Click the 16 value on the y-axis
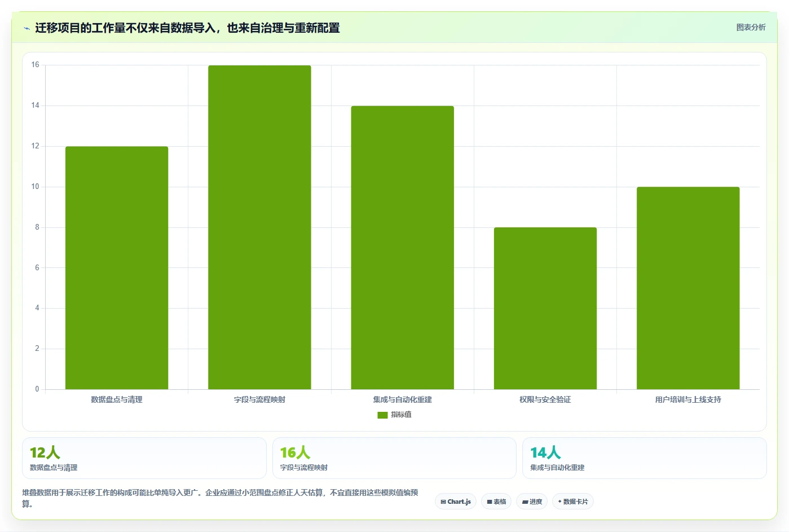 (36, 65)
